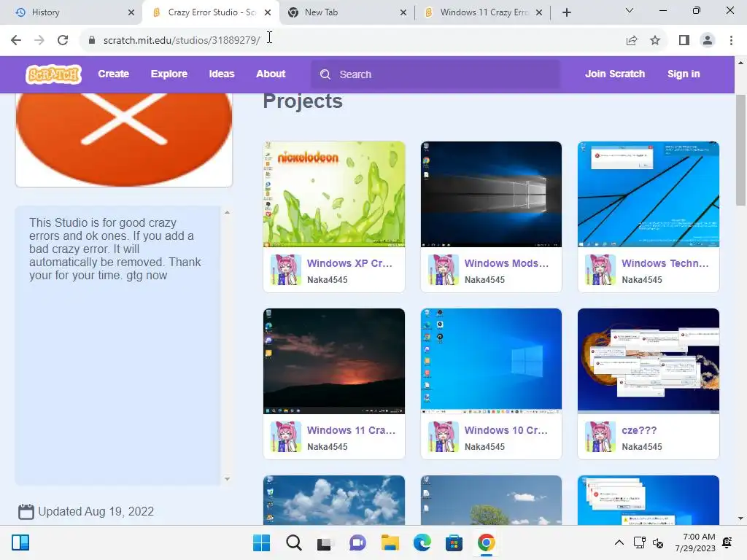Viewport: 747px width, 560px height.
Task: Open the Windows 10 Cr... project title
Action: [x=506, y=430]
